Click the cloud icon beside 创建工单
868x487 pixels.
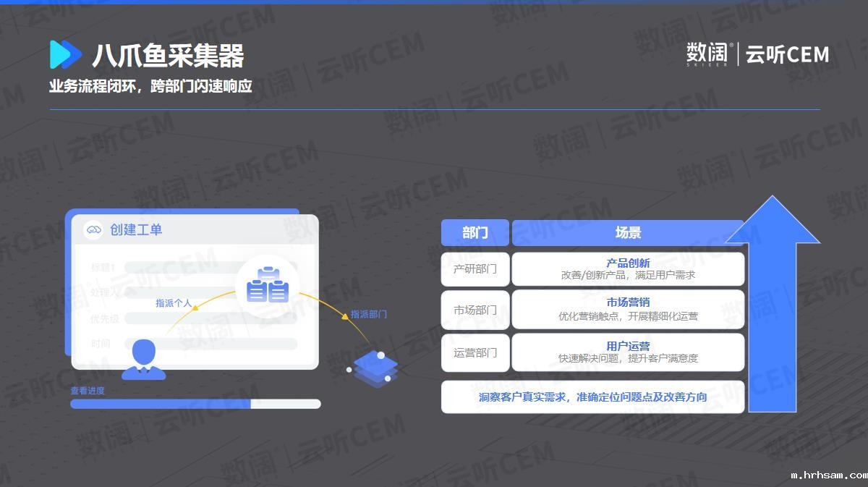click(x=93, y=230)
